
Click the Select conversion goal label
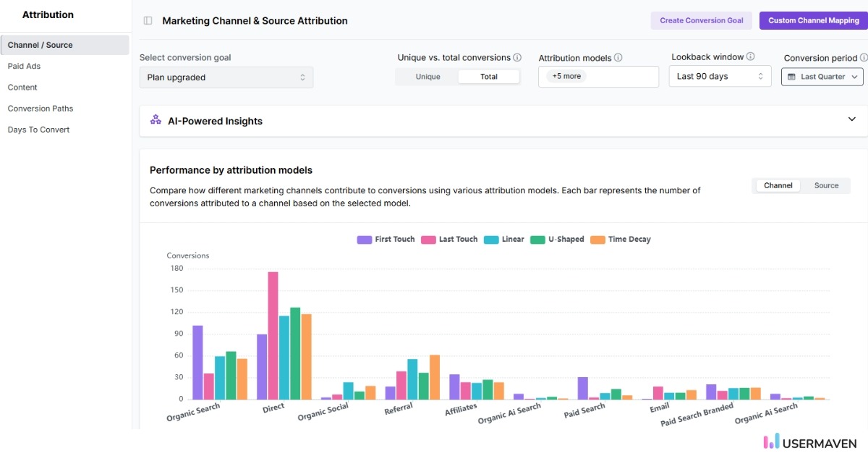185,57
